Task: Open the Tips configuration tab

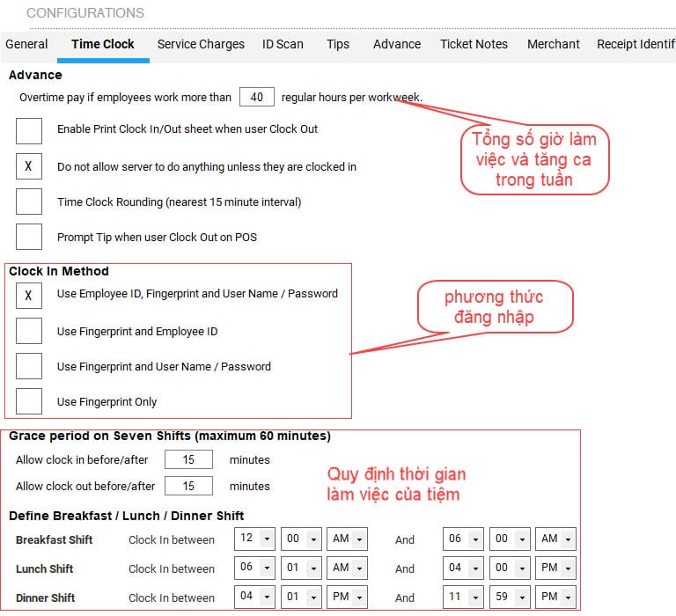Action: pos(337,44)
